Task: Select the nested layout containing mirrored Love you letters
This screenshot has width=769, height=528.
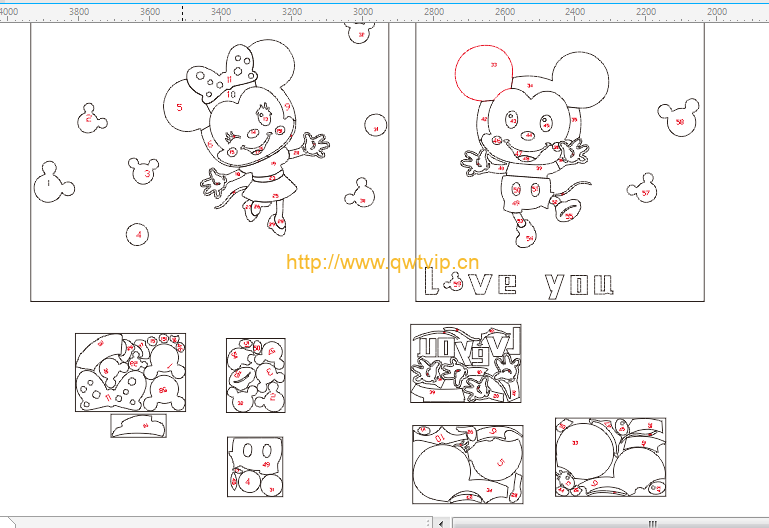Action: pos(465,363)
